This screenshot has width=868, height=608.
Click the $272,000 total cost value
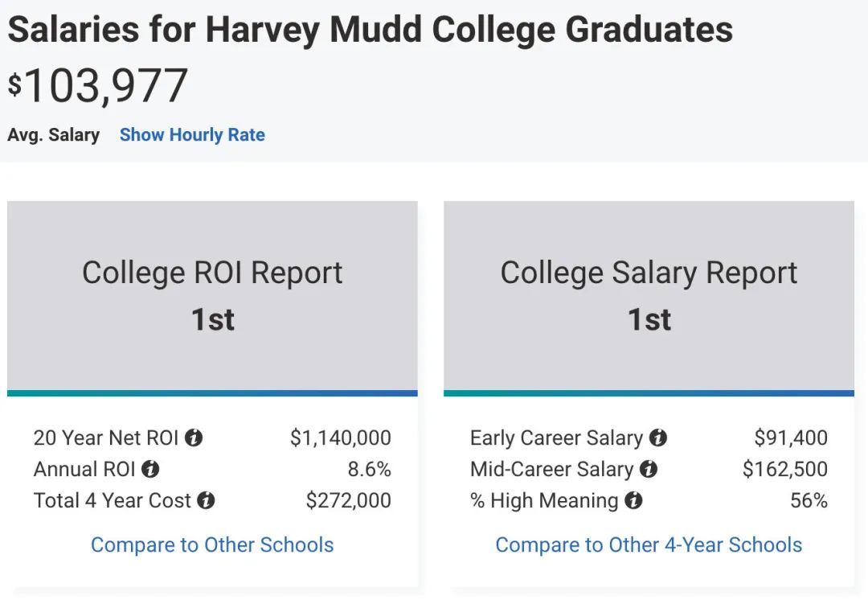pos(349,501)
